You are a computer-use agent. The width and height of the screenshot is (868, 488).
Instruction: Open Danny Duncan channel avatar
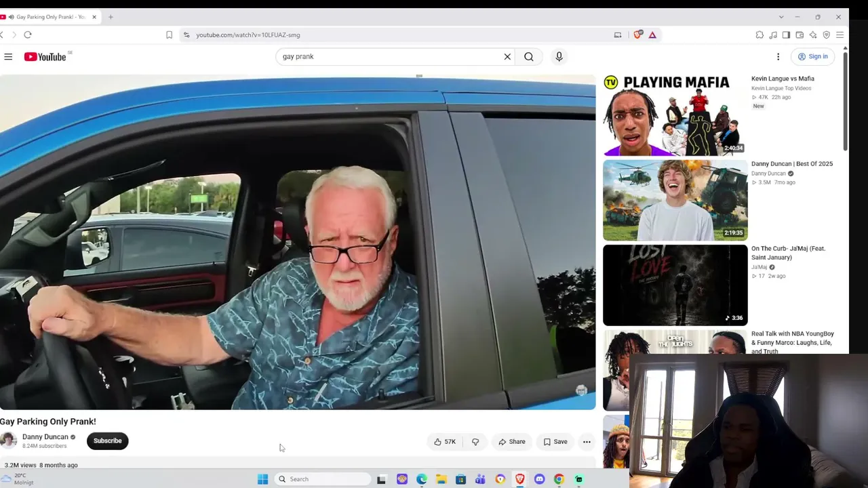coord(8,441)
